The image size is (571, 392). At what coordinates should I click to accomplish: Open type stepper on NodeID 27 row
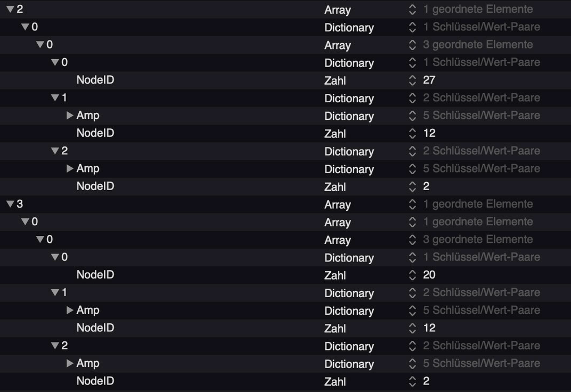412,80
